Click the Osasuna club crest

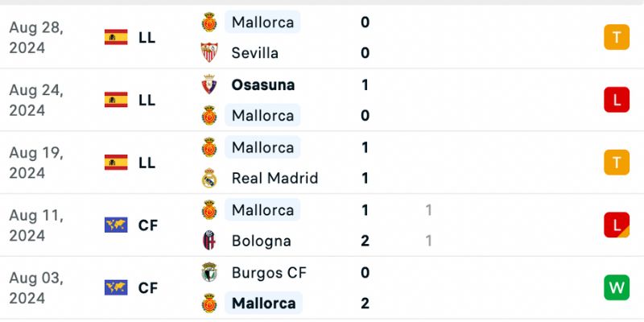click(x=209, y=85)
